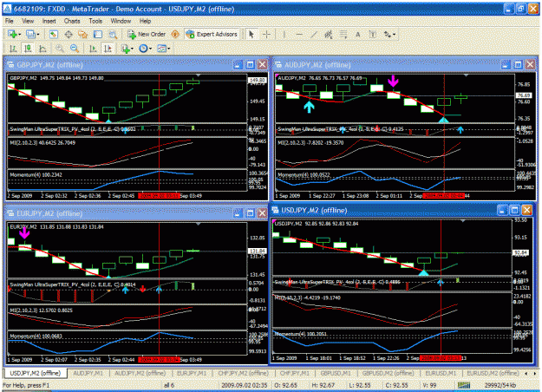This screenshot has height=392, width=542.
Task: Open the Window menu
Action: 121,21
